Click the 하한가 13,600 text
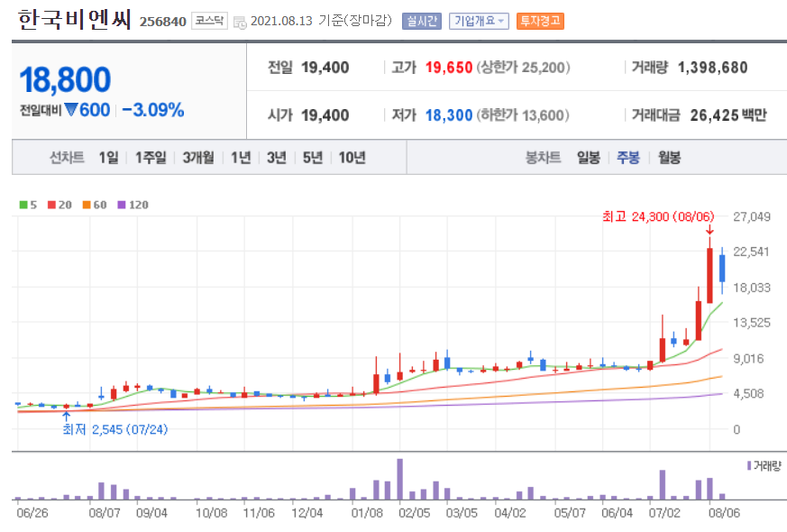This screenshot has height=532, width=787. click(x=523, y=115)
